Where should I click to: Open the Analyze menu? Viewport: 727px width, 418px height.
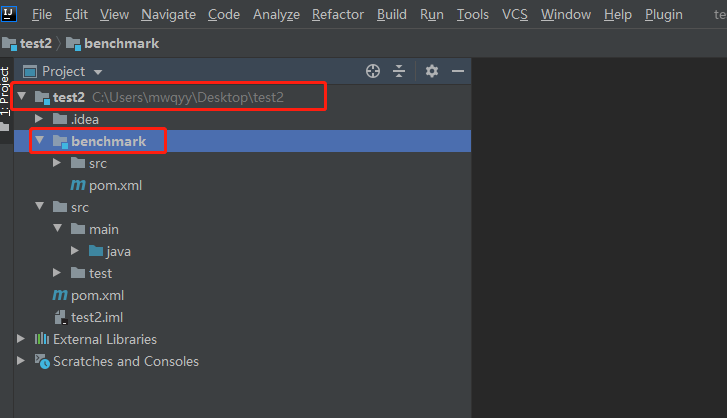pyautogui.click(x=276, y=14)
